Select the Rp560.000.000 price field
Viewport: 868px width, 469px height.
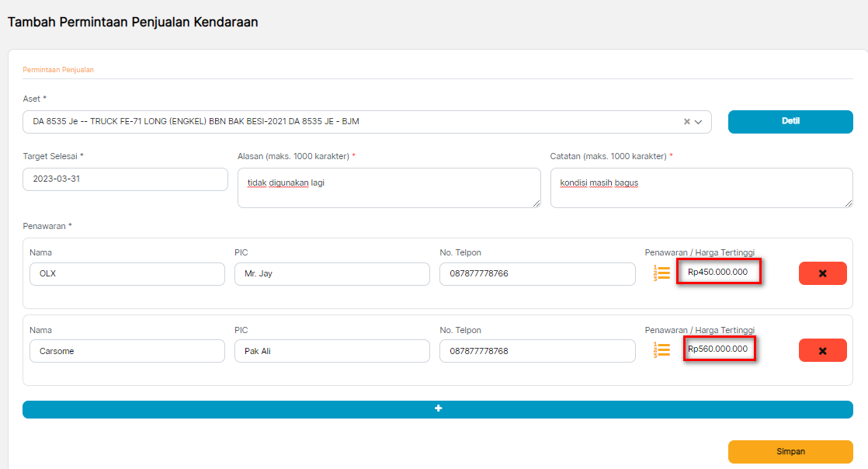[x=719, y=349]
